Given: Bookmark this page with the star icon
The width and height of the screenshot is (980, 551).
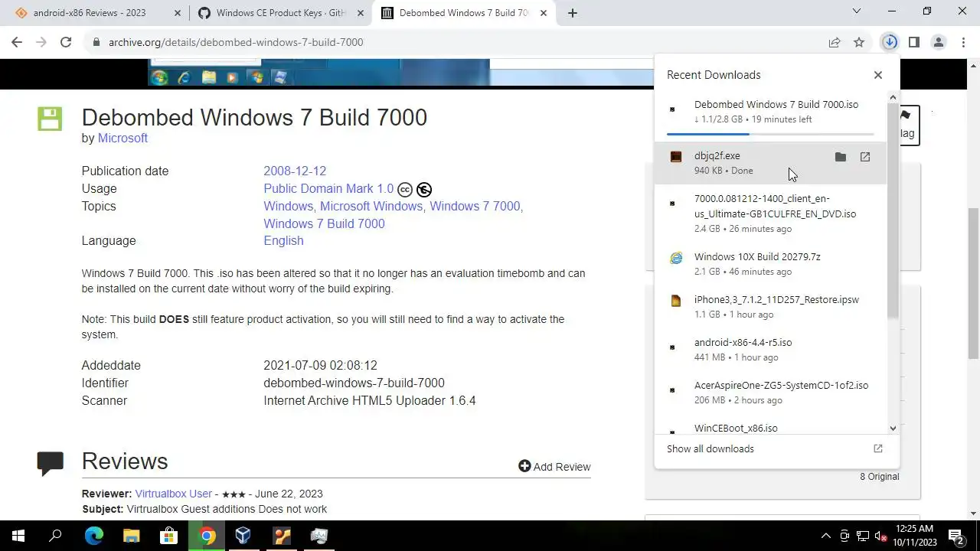Looking at the screenshot, I should pos(859,42).
